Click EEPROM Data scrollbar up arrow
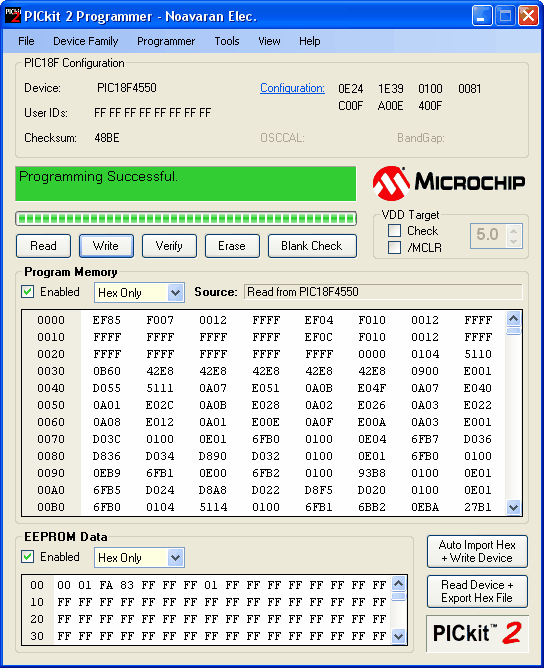The height and width of the screenshot is (668, 544). [398, 583]
